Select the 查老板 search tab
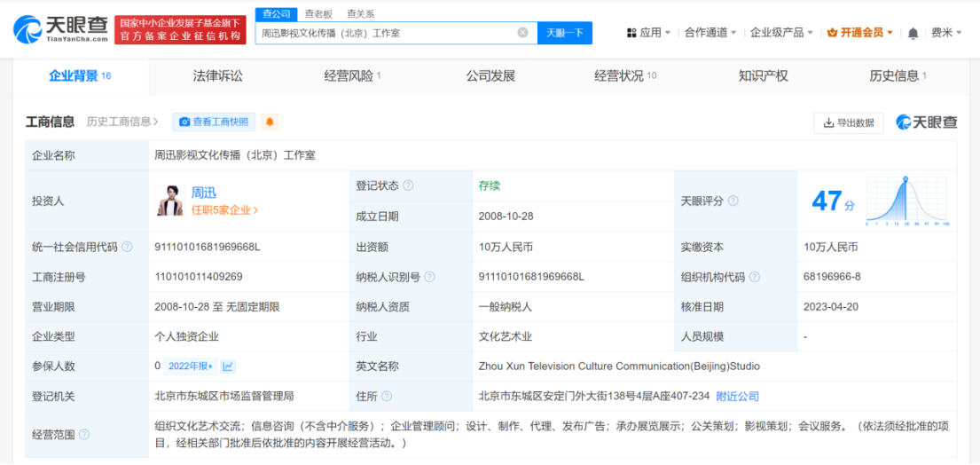 tap(318, 13)
